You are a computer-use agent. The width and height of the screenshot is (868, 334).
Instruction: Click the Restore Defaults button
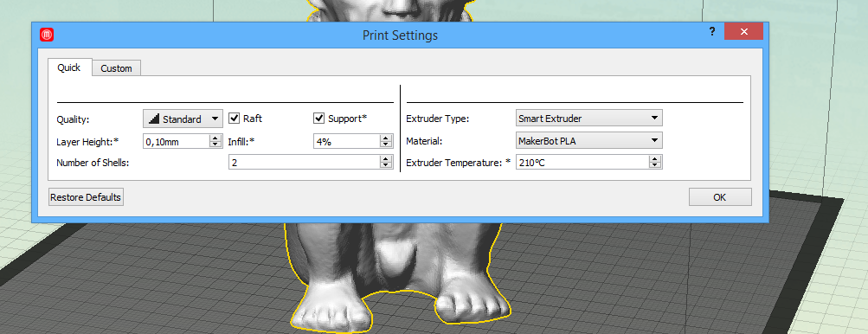(86, 196)
